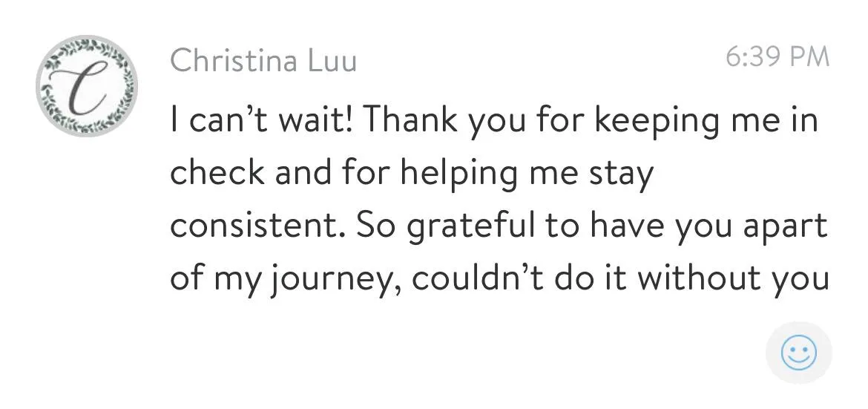Click the ending words "without you"
The image size is (868, 409).
click(731, 277)
